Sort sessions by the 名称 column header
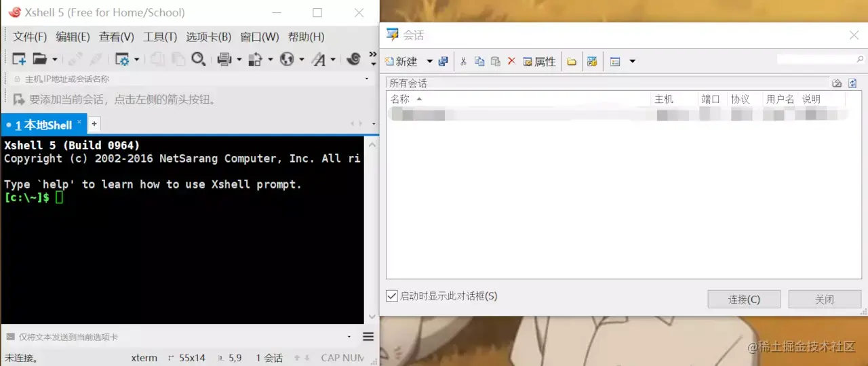 [518, 99]
